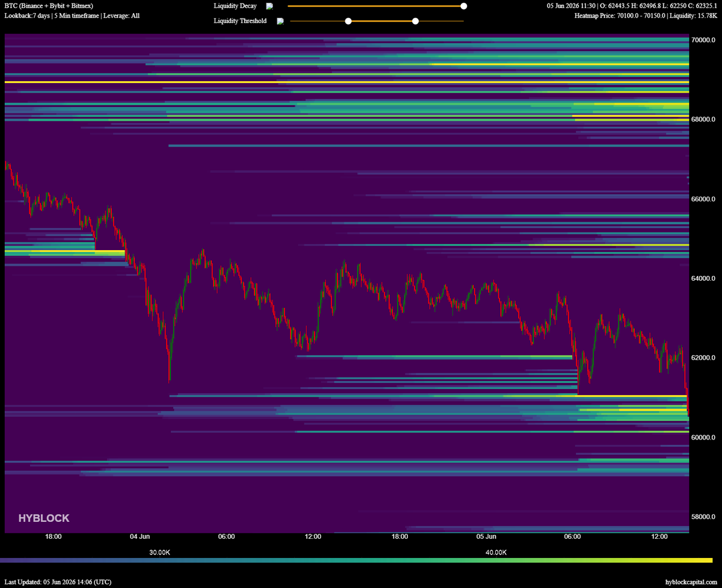Click the 60000.0 price axis label

point(703,437)
